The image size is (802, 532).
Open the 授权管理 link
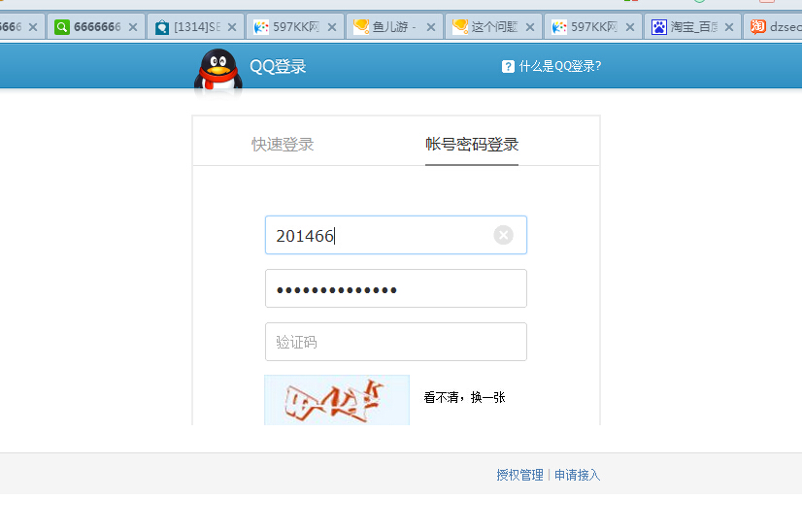pos(519,476)
